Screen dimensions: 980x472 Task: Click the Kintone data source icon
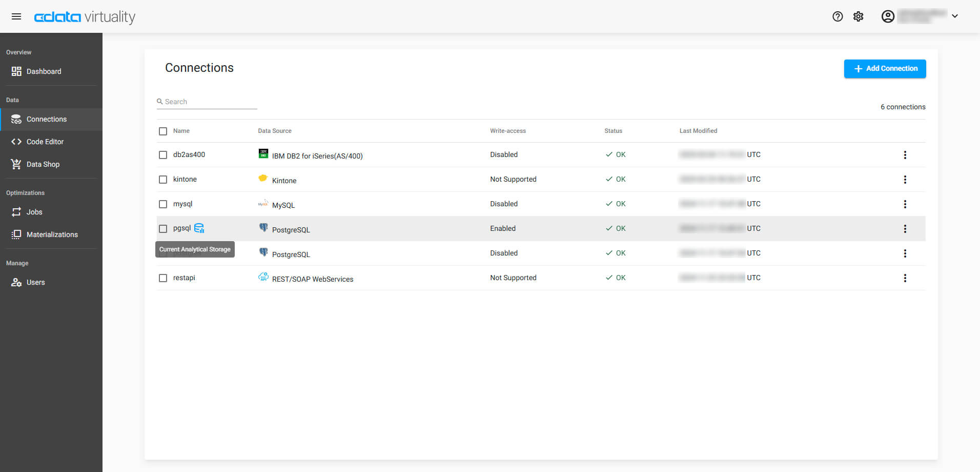click(x=263, y=178)
